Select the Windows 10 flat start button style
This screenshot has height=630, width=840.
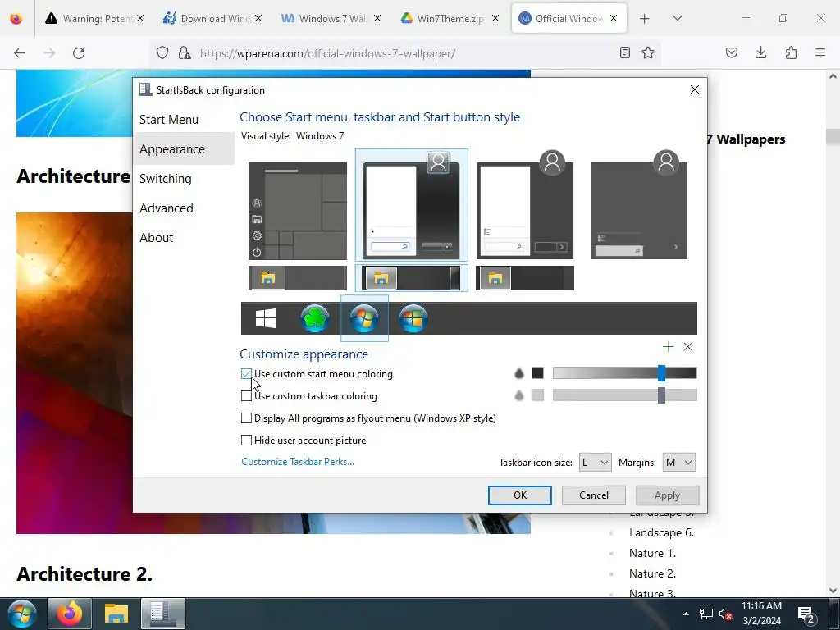(266, 318)
